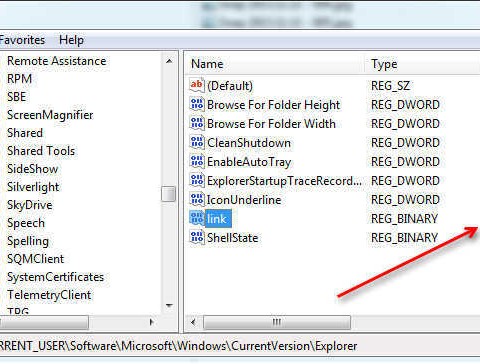Click REG_DWORD type in CleanShutdown row
The image size is (480, 364).
coord(405,143)
